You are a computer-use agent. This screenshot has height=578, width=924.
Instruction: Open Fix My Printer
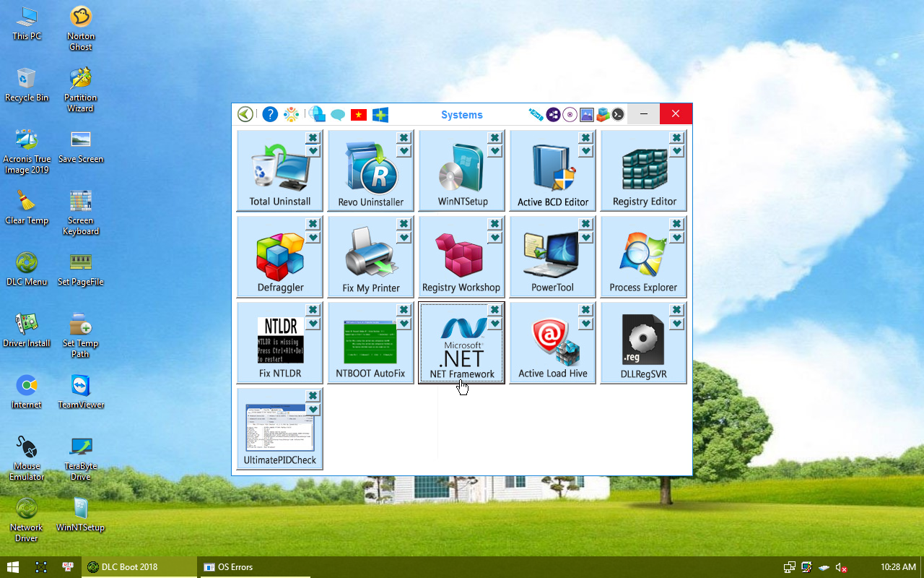pos(371,256)
